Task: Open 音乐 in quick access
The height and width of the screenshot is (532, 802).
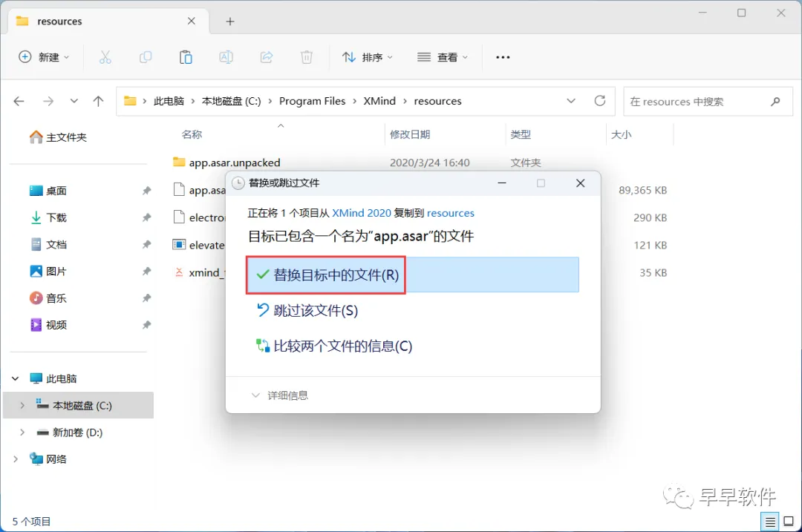Action: pyautogui.click(x=48, y=298)
